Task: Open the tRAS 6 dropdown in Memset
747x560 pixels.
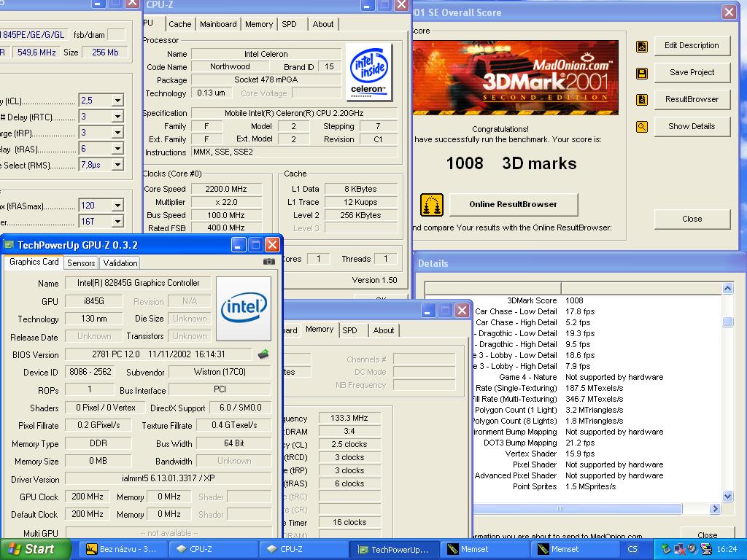Action: tap(117, 149)
